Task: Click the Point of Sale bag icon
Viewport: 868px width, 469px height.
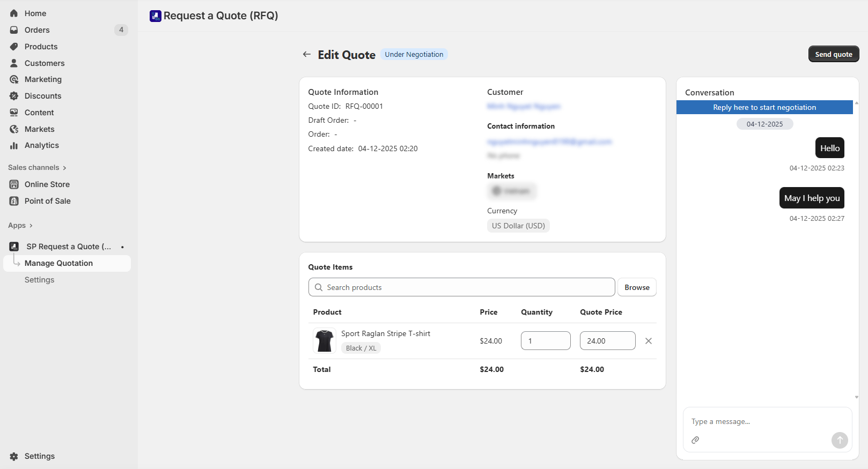Action: coord(14,201)
